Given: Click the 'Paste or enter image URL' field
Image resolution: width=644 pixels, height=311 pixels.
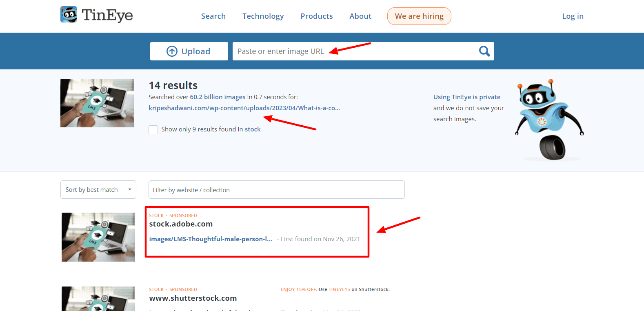Looking at the screenshot, I should tap(363, 51).
